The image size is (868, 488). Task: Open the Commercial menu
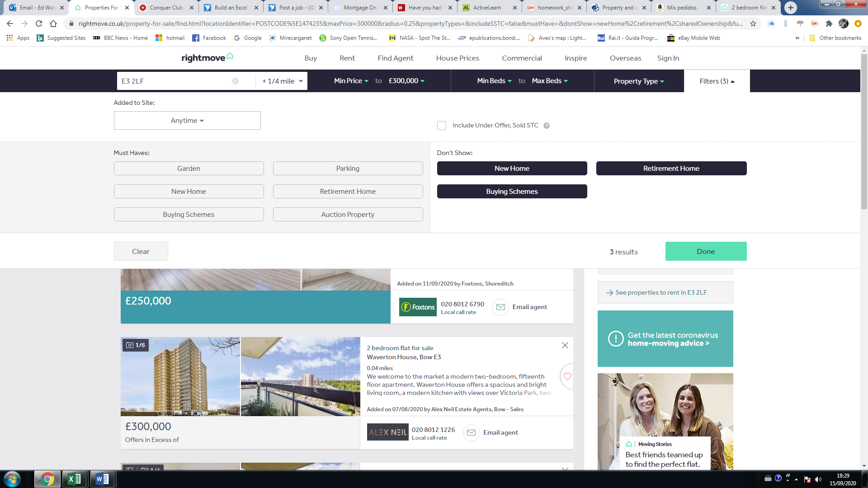coord(522,58)
